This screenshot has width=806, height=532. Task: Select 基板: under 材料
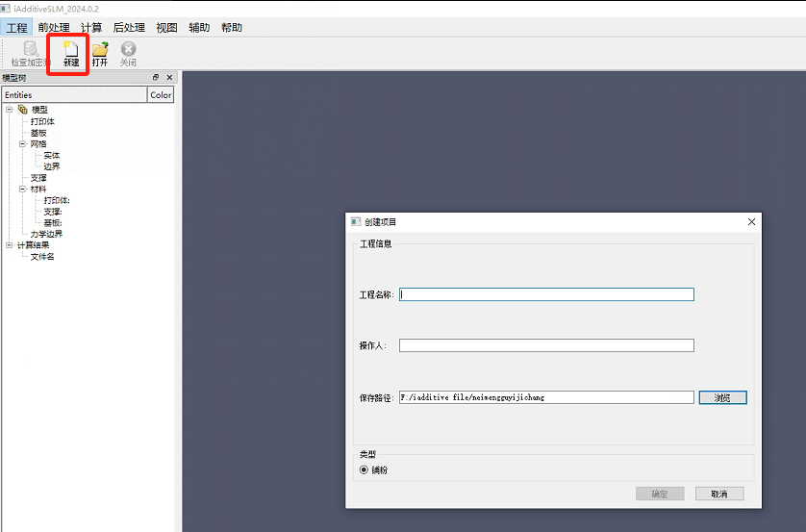click(53, 223)
